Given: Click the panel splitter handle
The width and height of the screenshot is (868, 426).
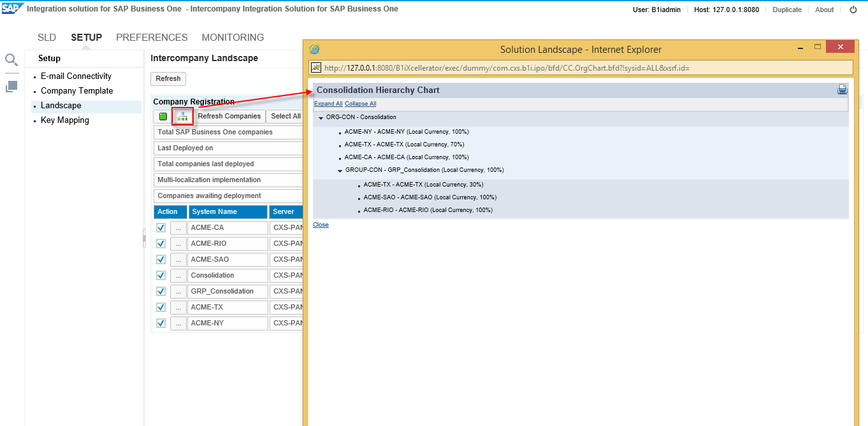Looking at the screenshot, I should (x=143, y=238).
